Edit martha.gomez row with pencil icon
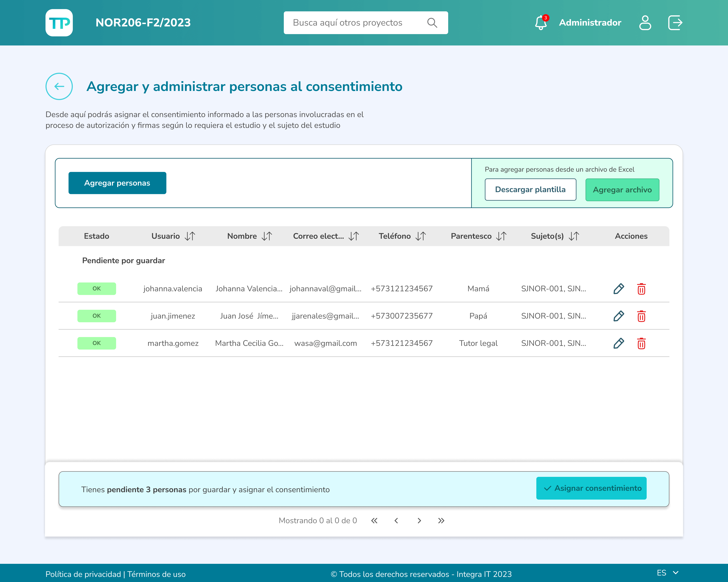Image resolution: width=728 pixels, height=582 pixels. pos(619,343)
